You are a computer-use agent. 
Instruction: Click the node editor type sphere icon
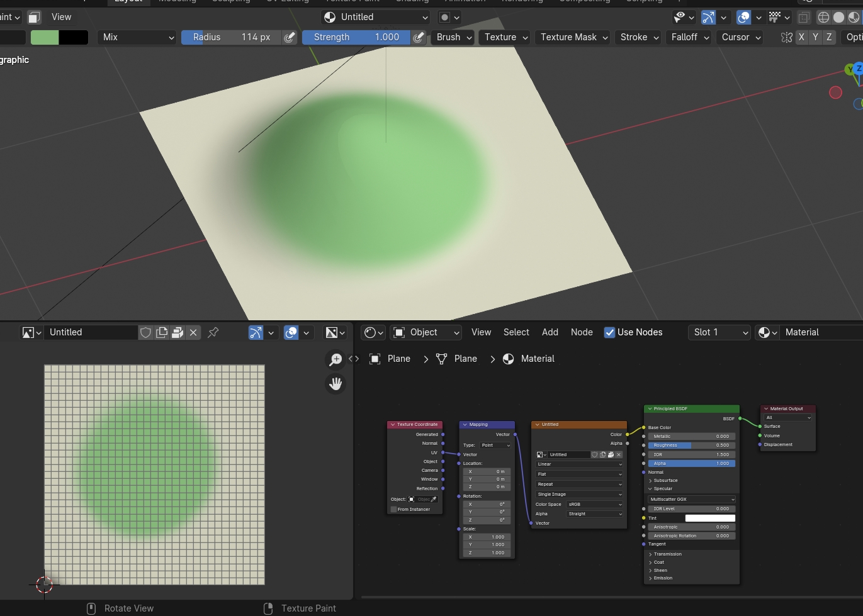tap(374, 332)
